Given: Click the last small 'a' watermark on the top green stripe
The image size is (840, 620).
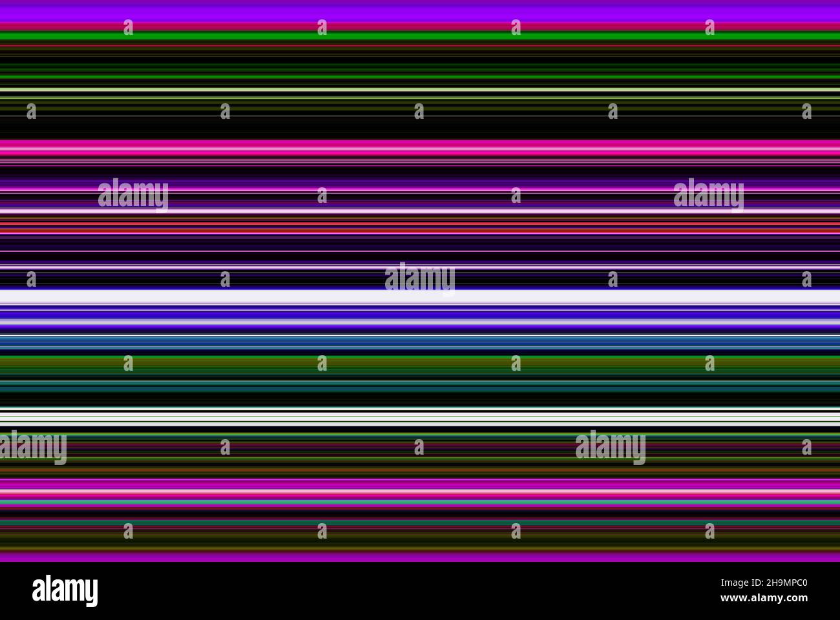Looking at the screenshot, I should pos(709,27).
